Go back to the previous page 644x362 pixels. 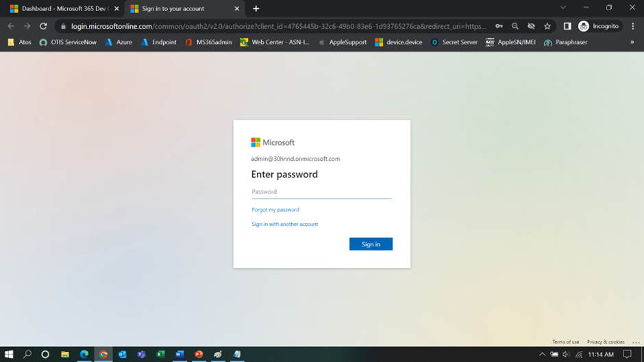[11, 26]
